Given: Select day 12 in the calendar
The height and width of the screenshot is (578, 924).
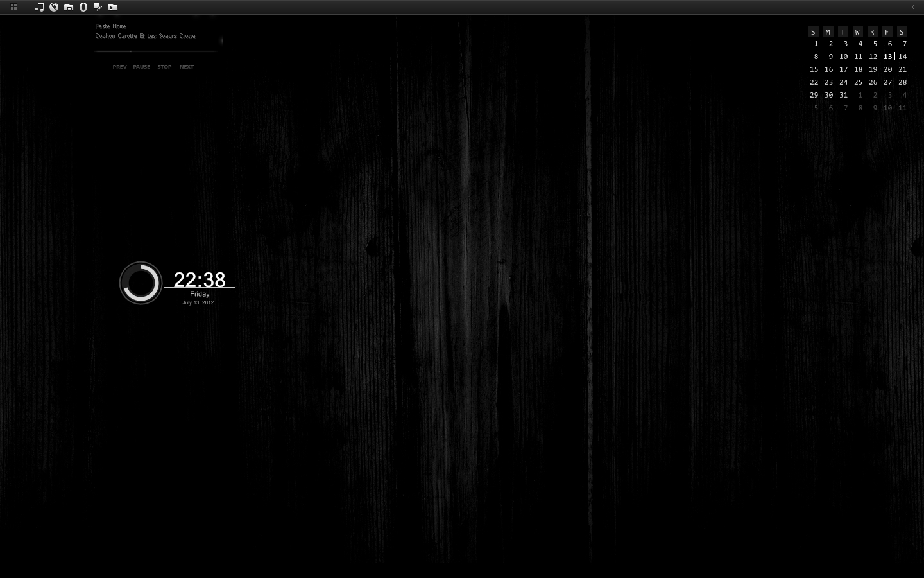Looking at the screenshot, I should click(873, 57).
